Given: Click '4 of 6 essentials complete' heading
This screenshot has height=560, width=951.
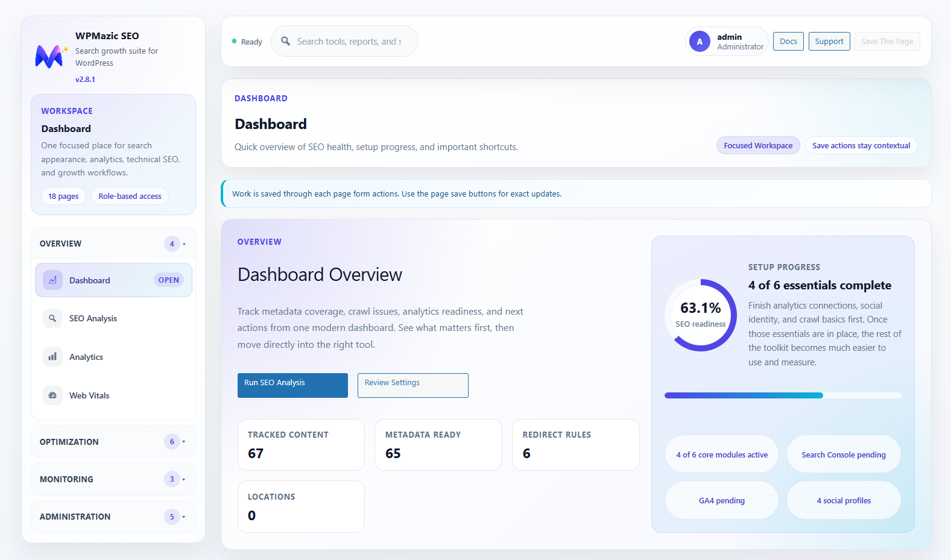Looking at the screenshot, I should [820, 285].
